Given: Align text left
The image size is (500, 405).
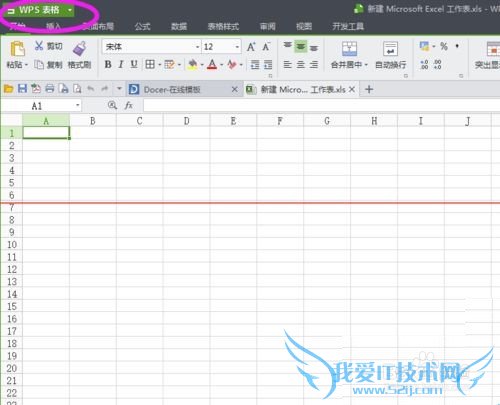Looking at the screenshot, I should [x=287, y=64].
